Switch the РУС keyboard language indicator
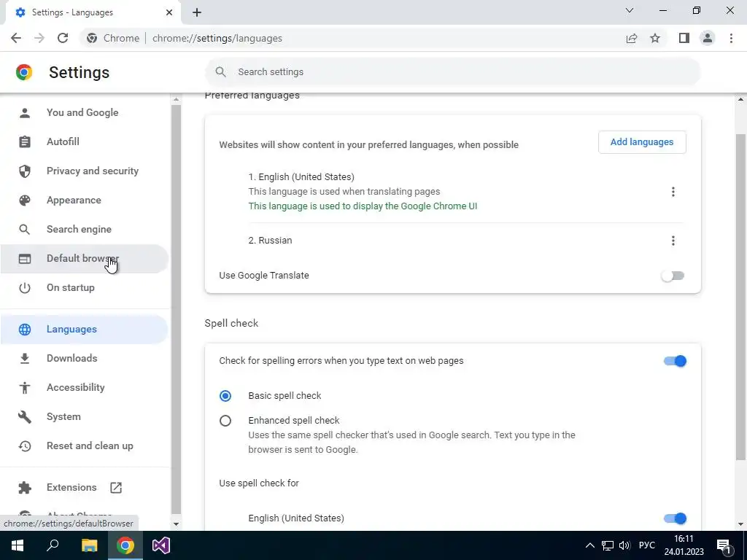The image size is (747, 560). pos(647,545)
